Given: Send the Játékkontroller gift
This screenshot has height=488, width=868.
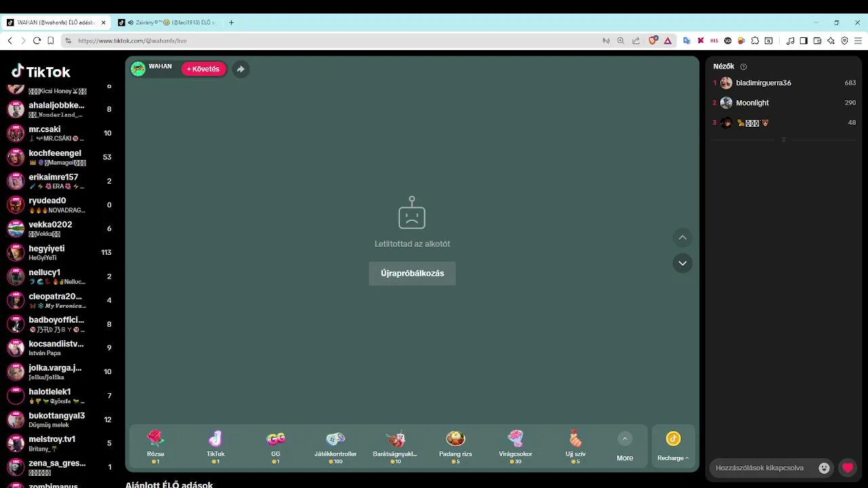Looking at the screenshot, I should coord(336,447).
